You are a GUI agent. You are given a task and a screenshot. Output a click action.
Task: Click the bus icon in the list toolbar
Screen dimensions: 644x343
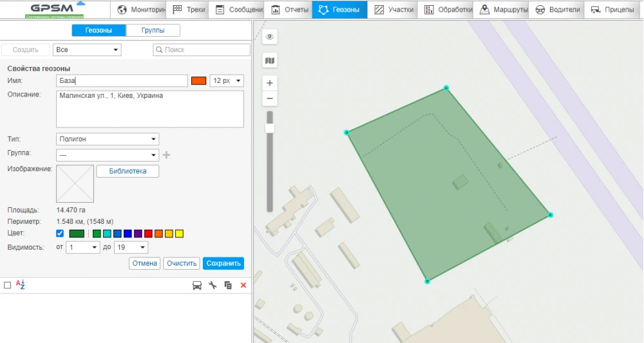pos(197,285)
